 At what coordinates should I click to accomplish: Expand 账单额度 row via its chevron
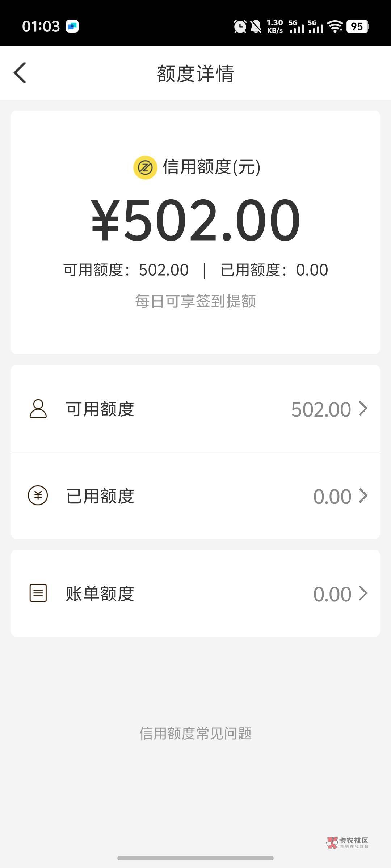[363, 593]
